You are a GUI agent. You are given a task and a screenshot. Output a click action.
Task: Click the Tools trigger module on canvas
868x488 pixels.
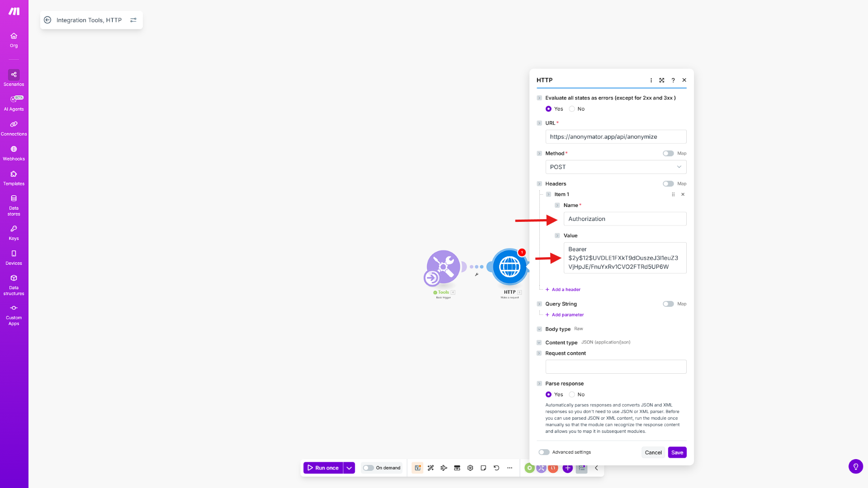(443, 267)
